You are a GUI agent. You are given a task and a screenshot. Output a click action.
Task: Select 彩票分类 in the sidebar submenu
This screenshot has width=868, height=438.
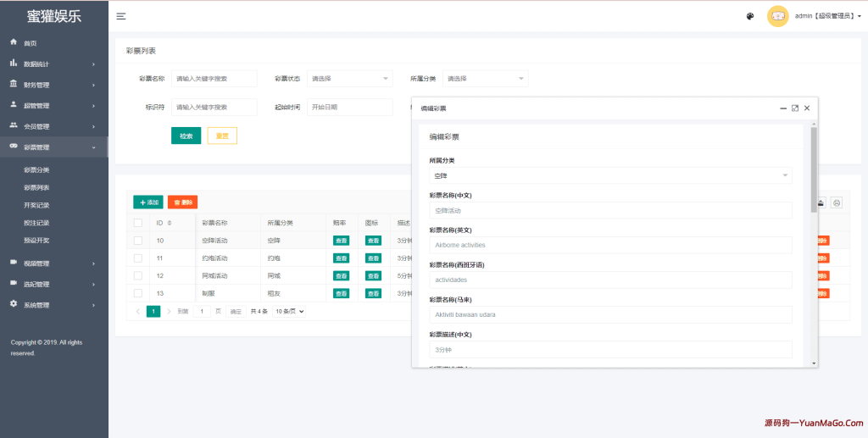click(36, 169)
